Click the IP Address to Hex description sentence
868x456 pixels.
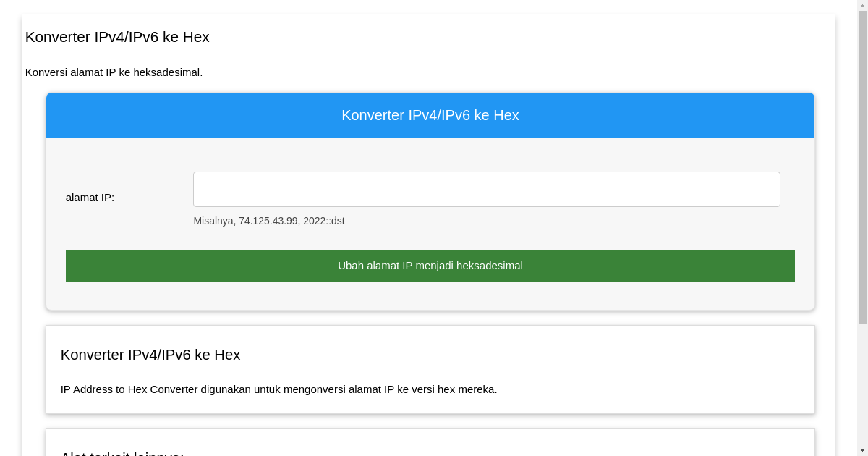(278, 389)
